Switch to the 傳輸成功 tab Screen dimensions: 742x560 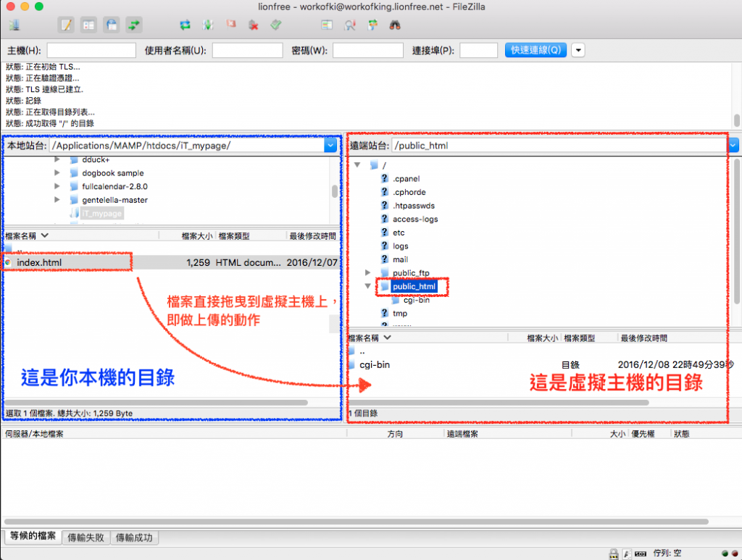tap(134, 538)
